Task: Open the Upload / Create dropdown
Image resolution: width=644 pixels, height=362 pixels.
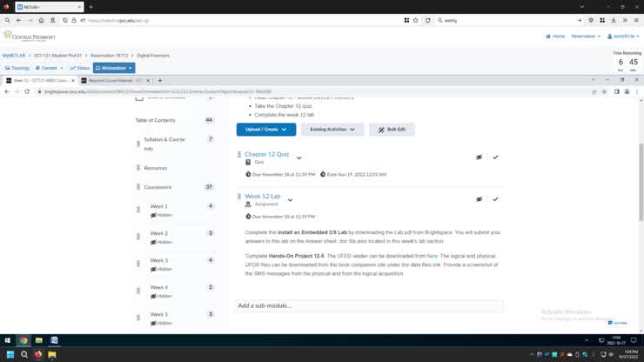Action: (x=265, y=130)
